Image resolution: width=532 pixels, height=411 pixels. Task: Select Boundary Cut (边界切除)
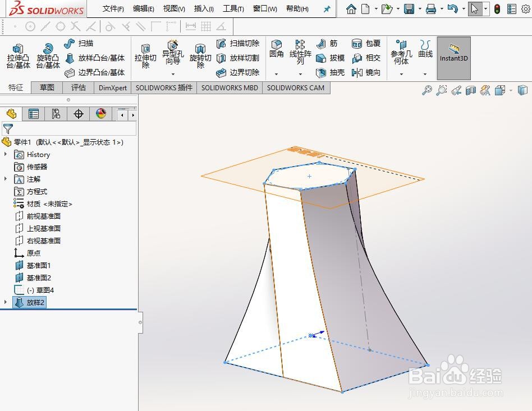pyautogui.click(x=238, y=72)
